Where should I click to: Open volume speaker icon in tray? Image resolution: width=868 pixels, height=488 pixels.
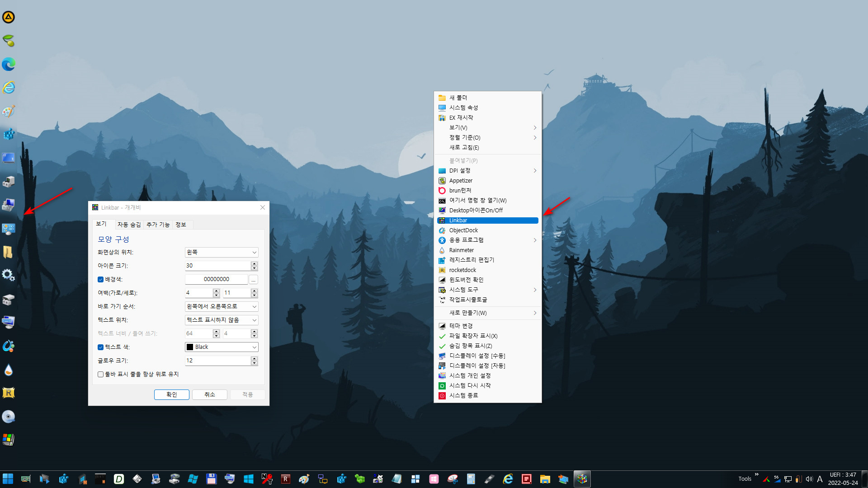tap(809, 479)
